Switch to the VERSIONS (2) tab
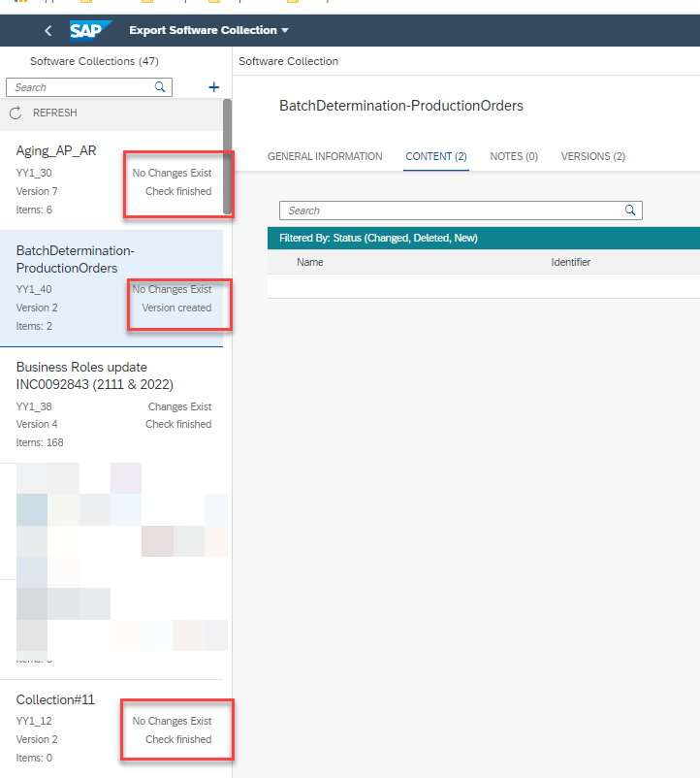700x778 pixels. click(593, 157)
